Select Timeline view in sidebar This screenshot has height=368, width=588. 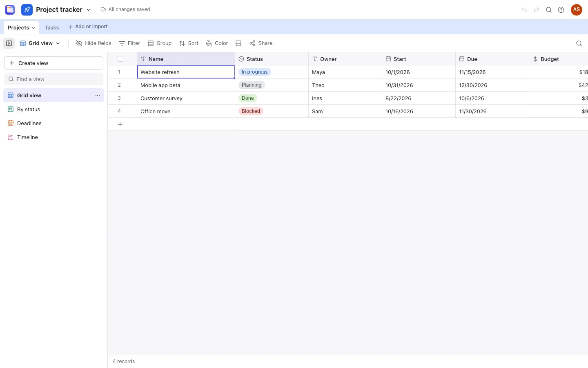(53, 137)
